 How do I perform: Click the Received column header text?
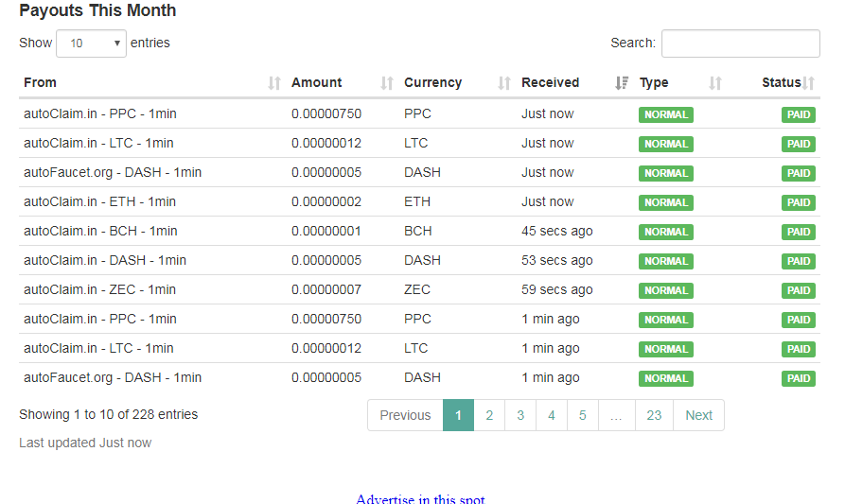coord(550,83)
